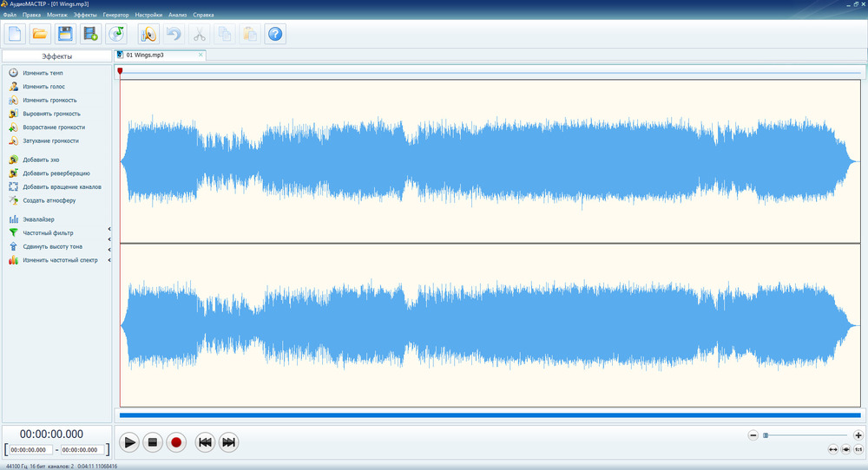The height and width of the screenshot is (470, 868).
Task: Choose the Добавить эхо effect
Action: [41, 160]
